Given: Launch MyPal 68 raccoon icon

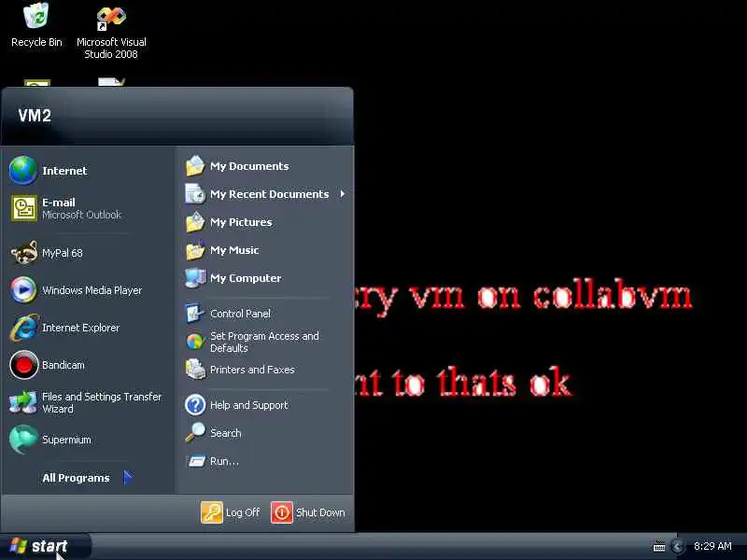Looking at the screenshot, I should [x=24, y=252].
